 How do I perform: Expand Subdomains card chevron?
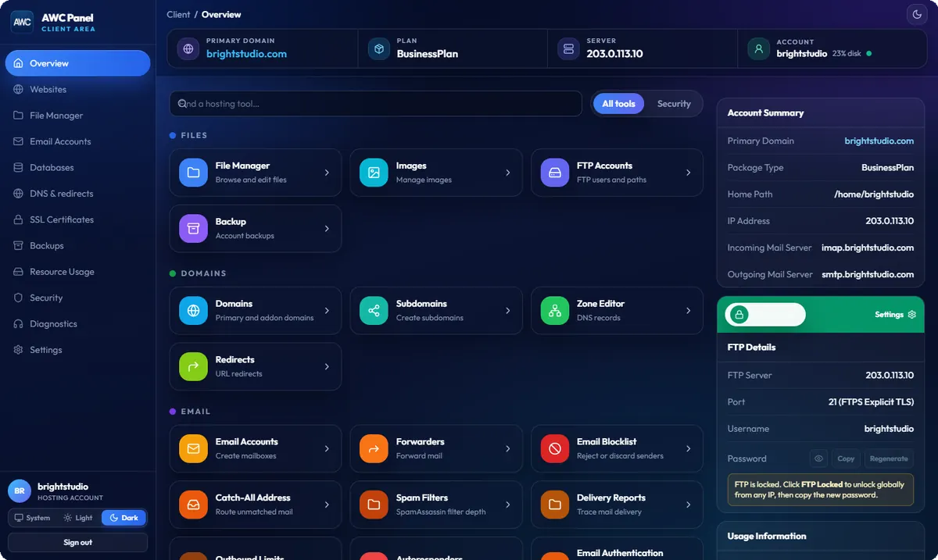point(507,311)
